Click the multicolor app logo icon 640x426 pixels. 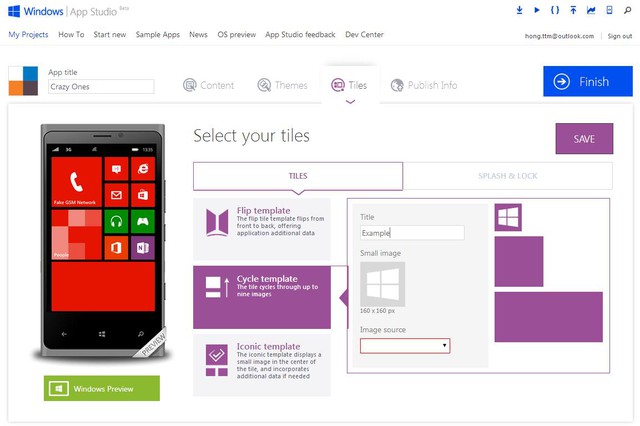coord(23,81)
